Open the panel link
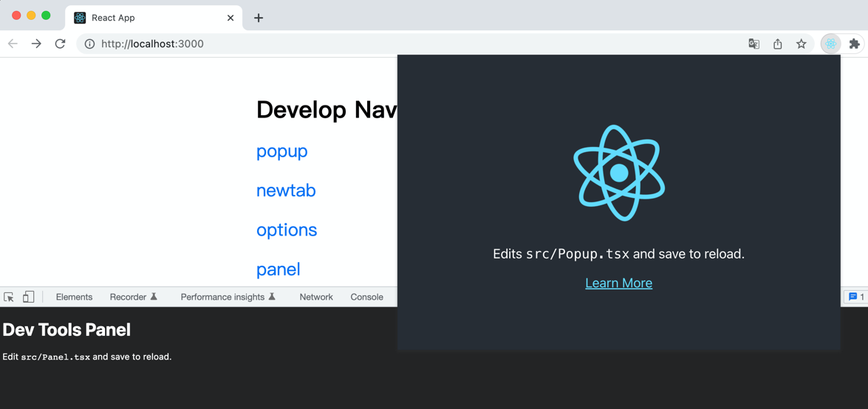Screen dimensions: 868x409 [278, 269]
